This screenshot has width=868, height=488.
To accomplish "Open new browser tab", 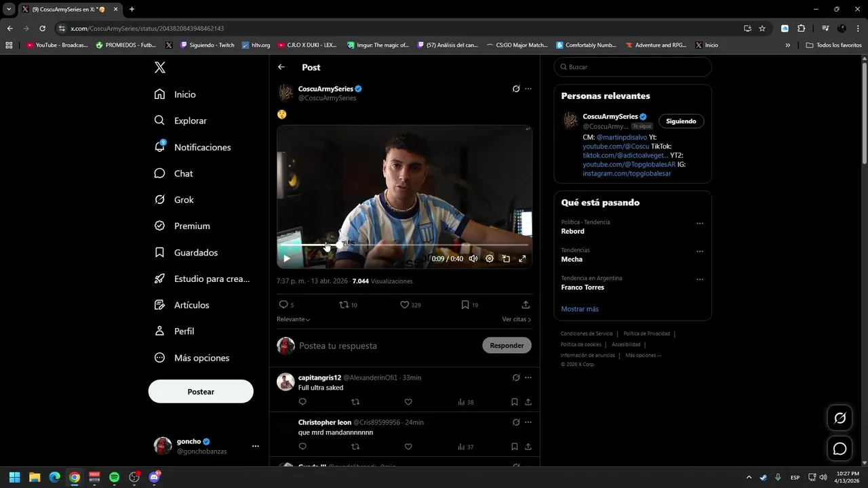I will 132,9.
